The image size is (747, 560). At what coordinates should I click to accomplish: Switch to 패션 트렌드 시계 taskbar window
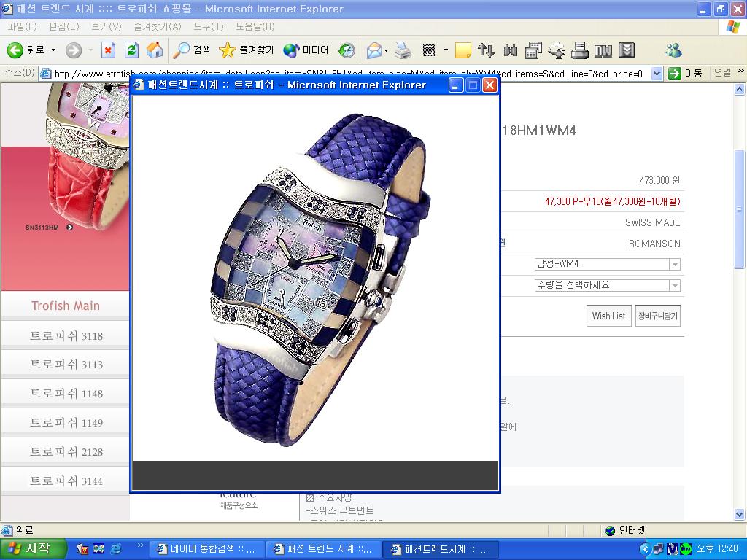(324, 550)
